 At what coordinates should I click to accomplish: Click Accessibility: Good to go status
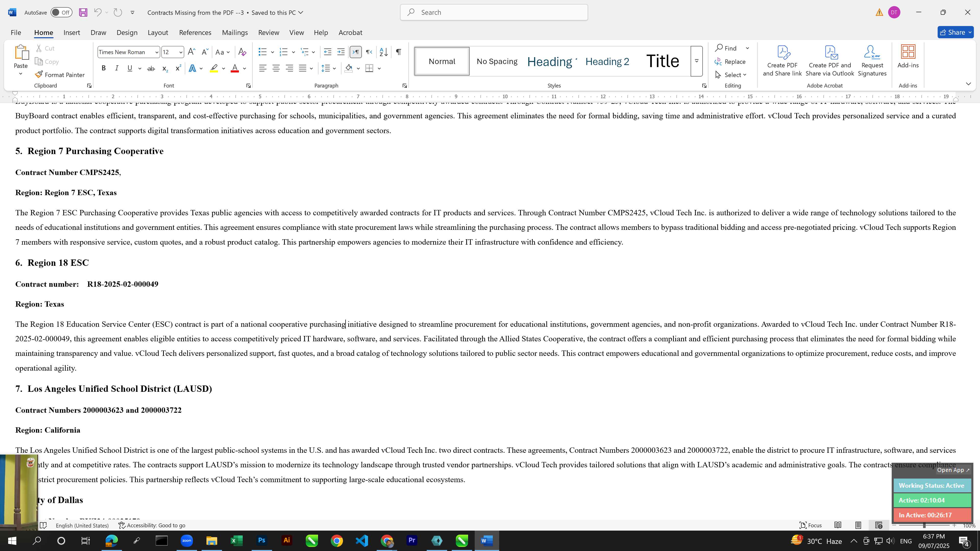point(152,525)
